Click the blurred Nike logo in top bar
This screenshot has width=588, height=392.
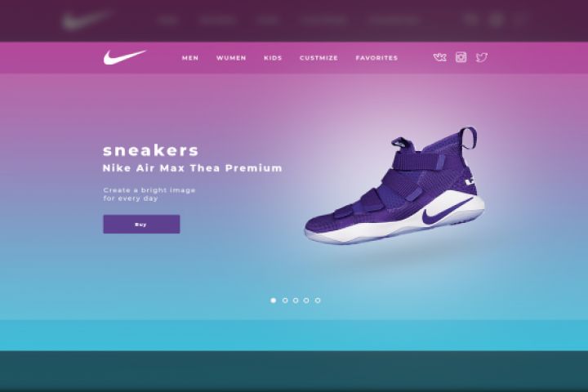tap(87, 20)
